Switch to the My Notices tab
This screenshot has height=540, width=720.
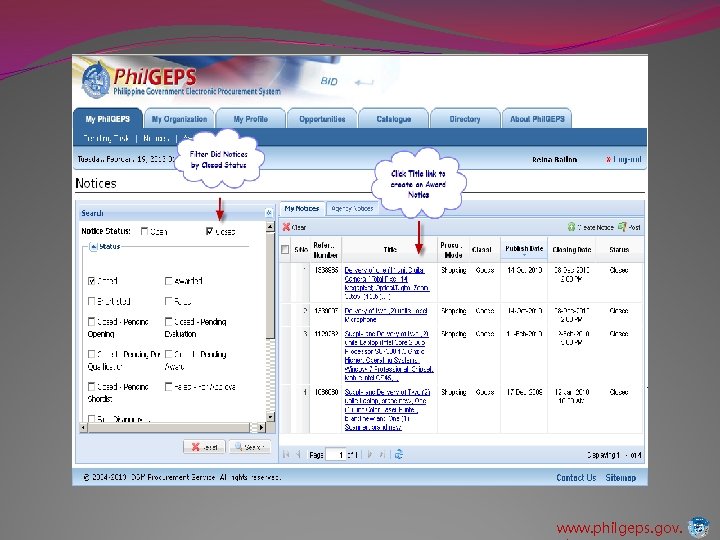pos(302,208)
